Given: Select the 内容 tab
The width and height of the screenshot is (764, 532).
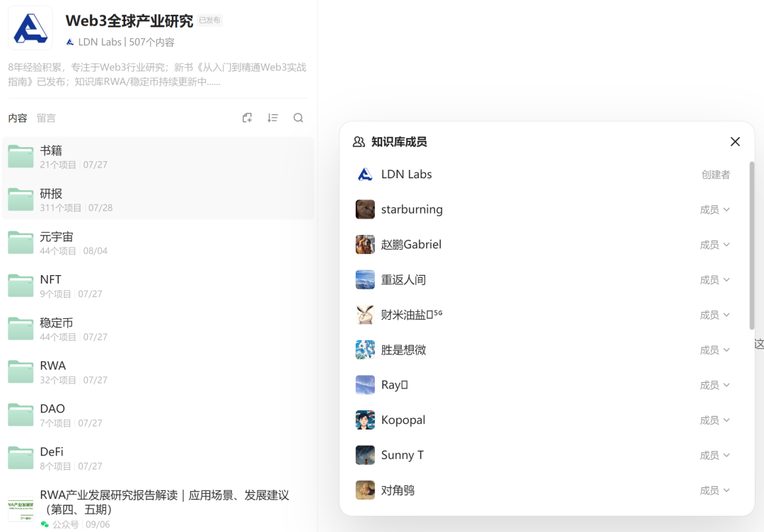Looking at the screenshot, I should click(18, 117).
